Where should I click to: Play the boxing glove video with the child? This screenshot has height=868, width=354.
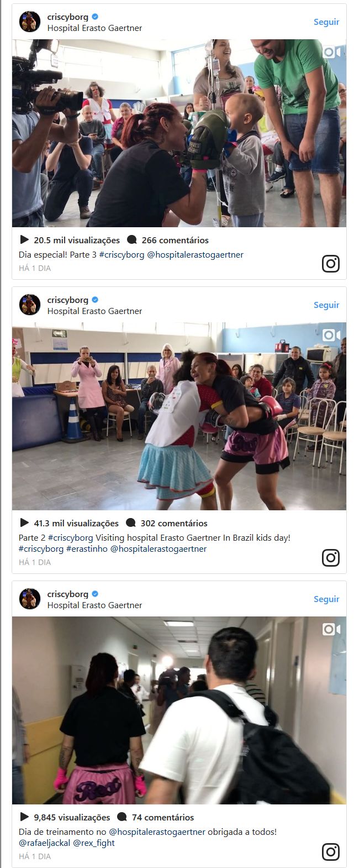pos(179,133)
